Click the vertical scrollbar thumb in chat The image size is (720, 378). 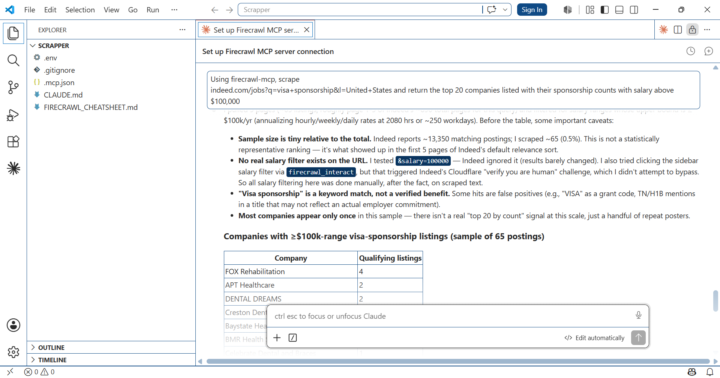click(715, 301)
